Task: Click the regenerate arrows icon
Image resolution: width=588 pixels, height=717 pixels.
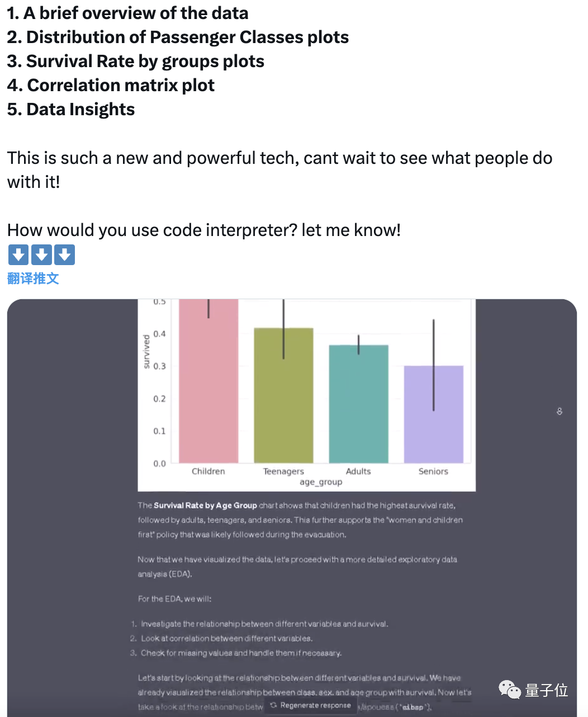Action: (273, 705)
